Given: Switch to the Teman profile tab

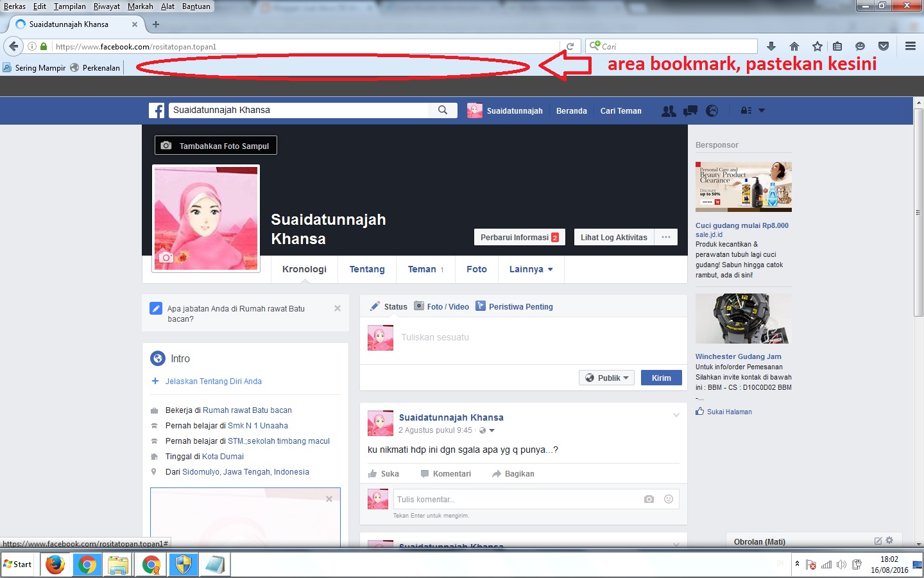Looking at the screenshot, I should 425,269.
